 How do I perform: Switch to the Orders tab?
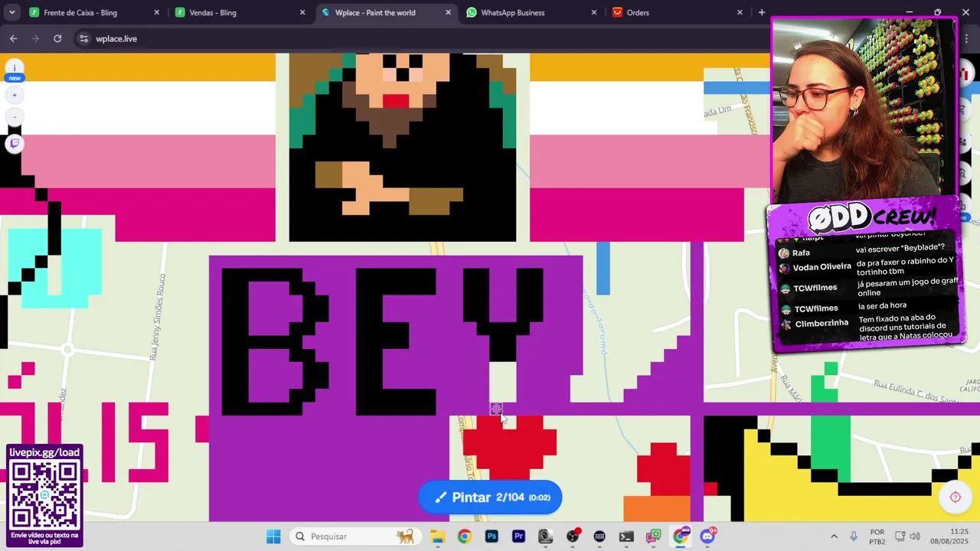(x=678, y=12)
